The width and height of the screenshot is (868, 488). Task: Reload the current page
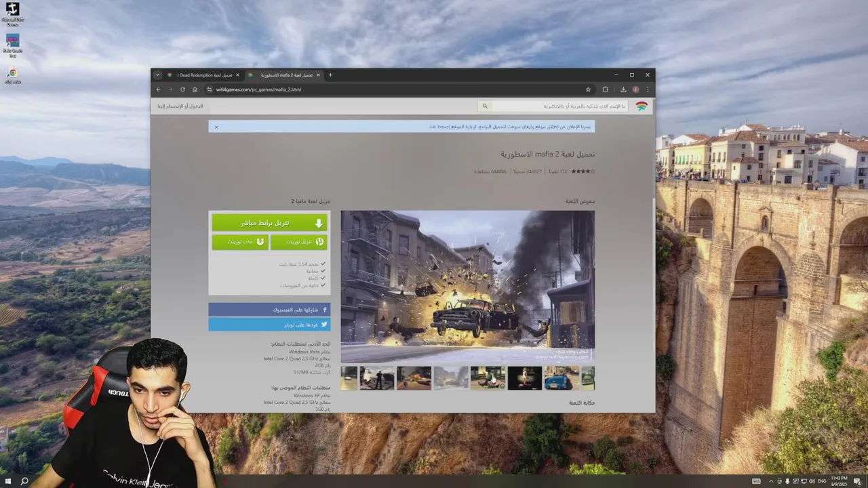tap(182, 89)
